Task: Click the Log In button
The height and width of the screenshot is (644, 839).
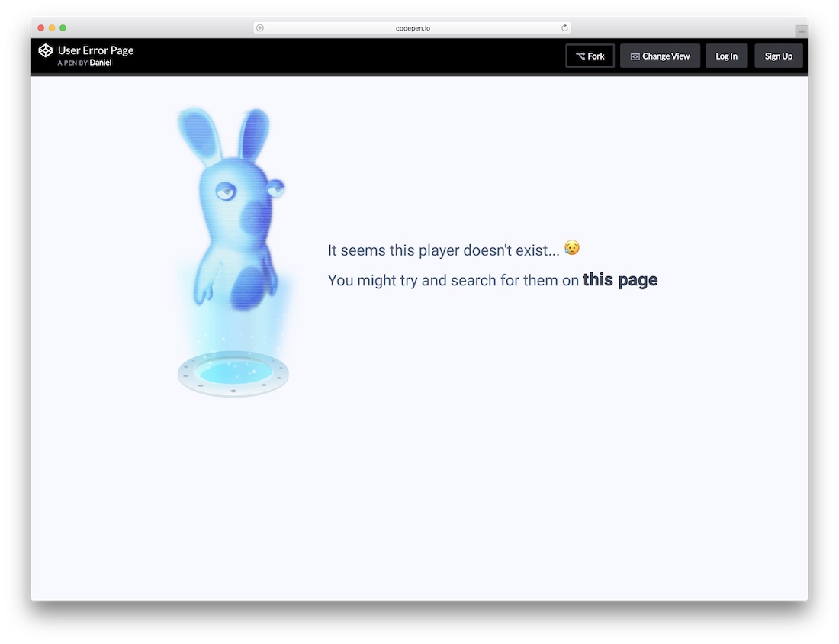Action: coord(727,56)
